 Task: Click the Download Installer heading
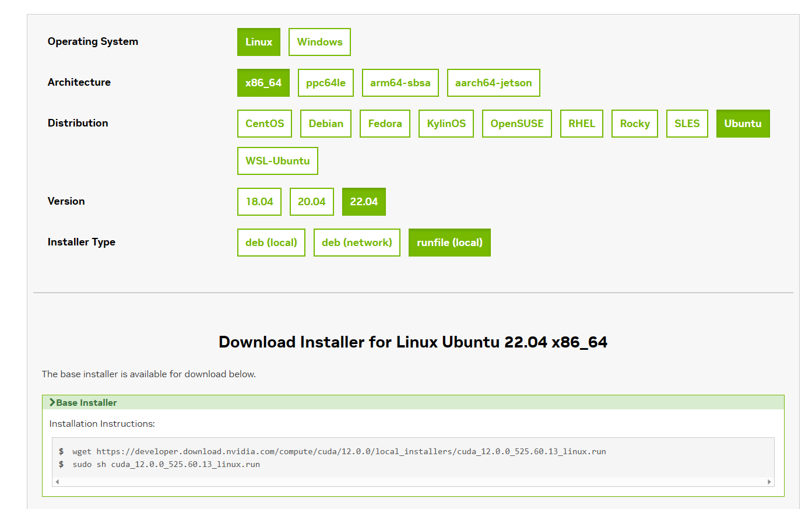click(413, 342)
